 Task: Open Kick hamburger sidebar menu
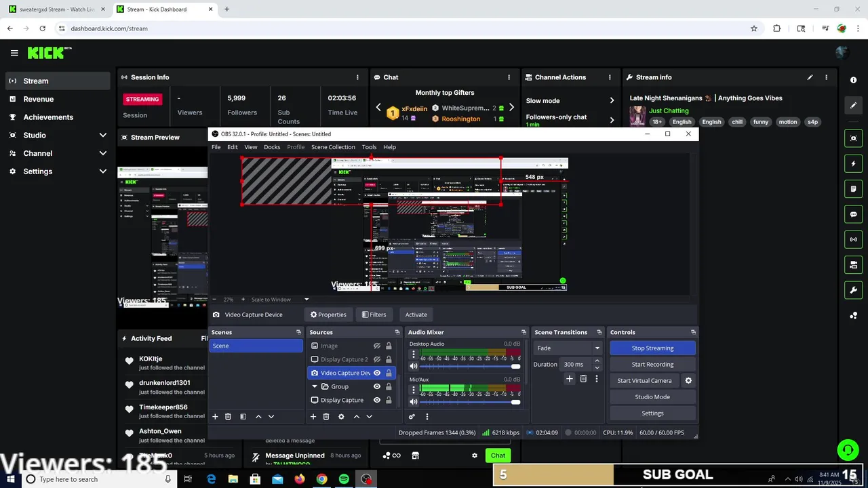coord(14,53)
